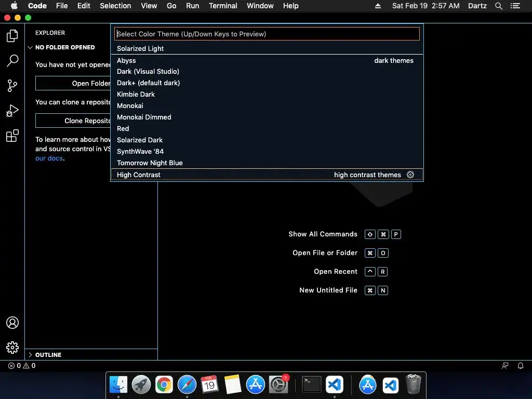Click Show All Commands on welcome screen
Screen dimensions: 532x399
click(323, 234)
